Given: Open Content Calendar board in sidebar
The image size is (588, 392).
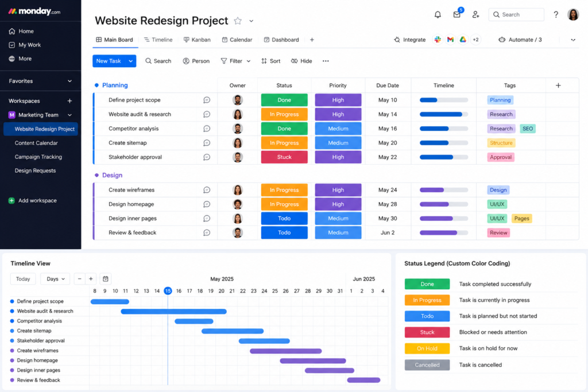Looking at the screenshot, I should point(36,143).
